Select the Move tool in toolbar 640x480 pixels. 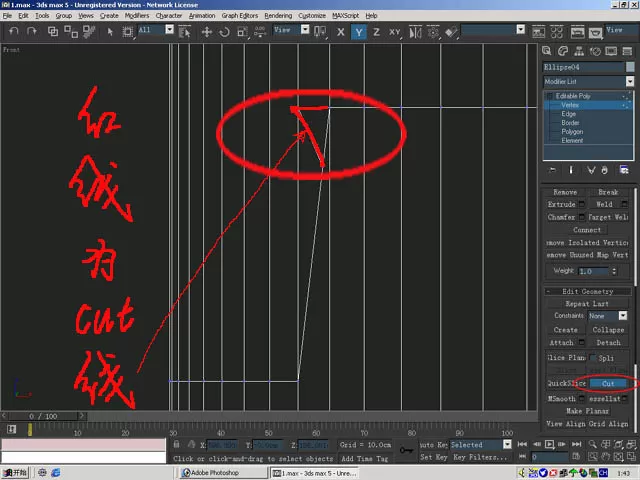pyautogui.click(x=207, y=32)
